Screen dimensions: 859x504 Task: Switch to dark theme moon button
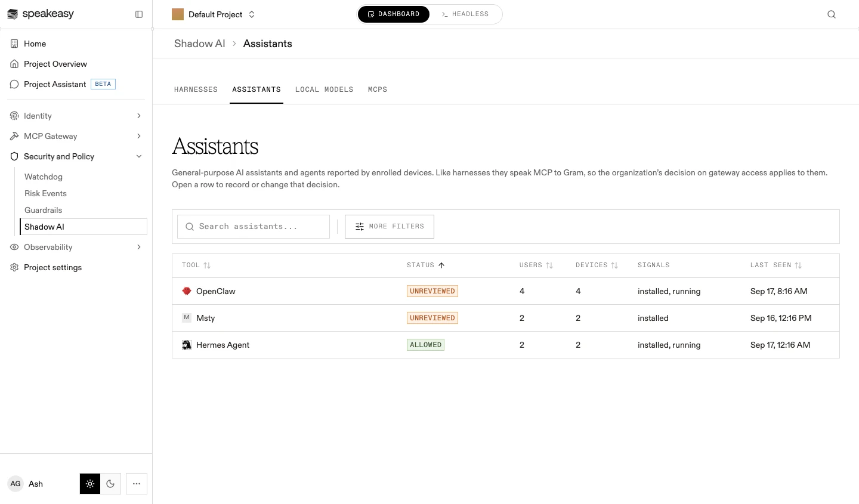point(110,484)
